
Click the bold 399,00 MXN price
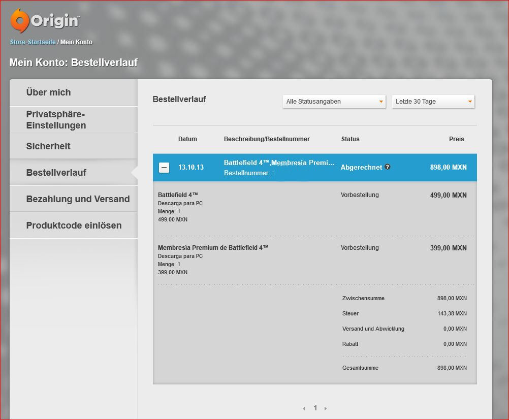pos(449,248)
